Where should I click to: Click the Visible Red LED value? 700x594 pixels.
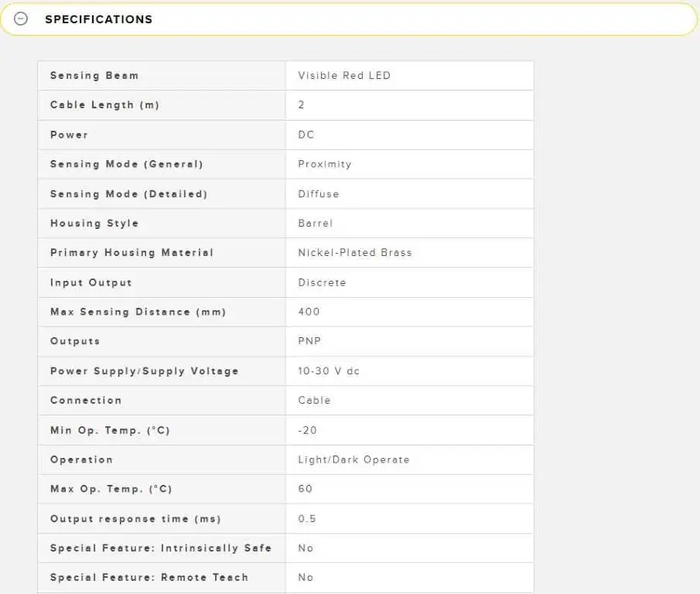pos(344,76)
